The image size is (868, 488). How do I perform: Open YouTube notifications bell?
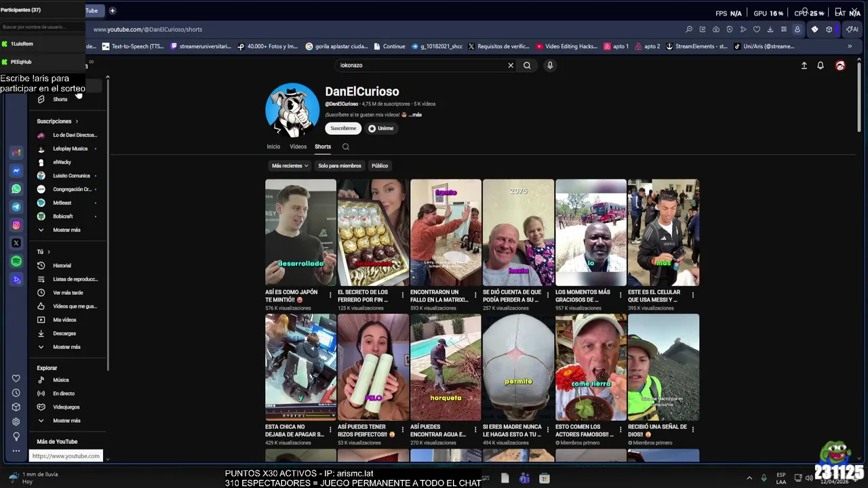coord(821,66)
